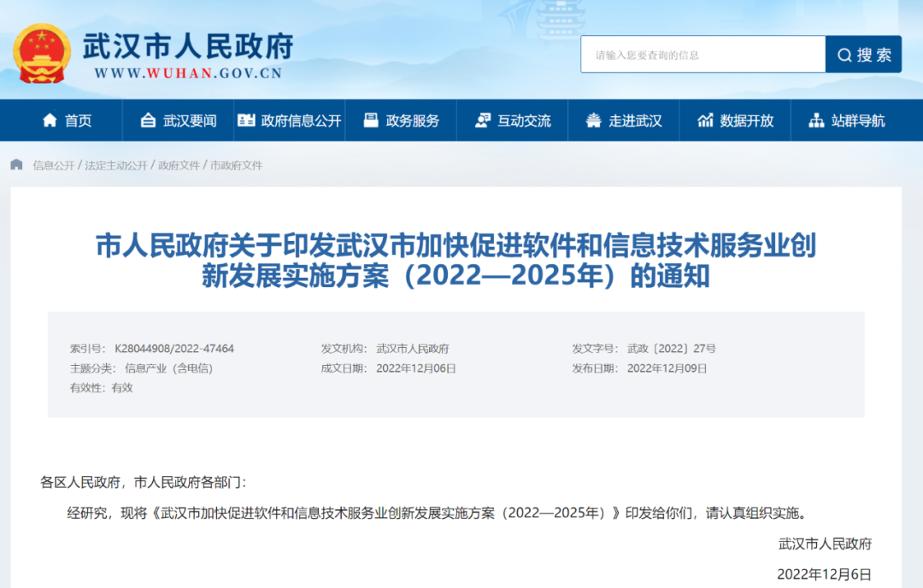Click the 互动交流 icon
Image resolution: width=923 pixels, height=588 pixels.
click(483, 121)
